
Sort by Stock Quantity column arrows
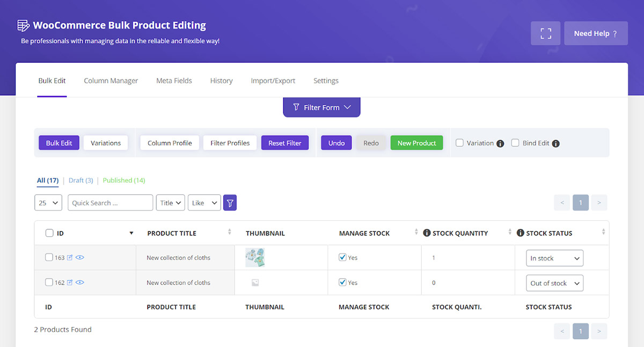coord(510,232)
